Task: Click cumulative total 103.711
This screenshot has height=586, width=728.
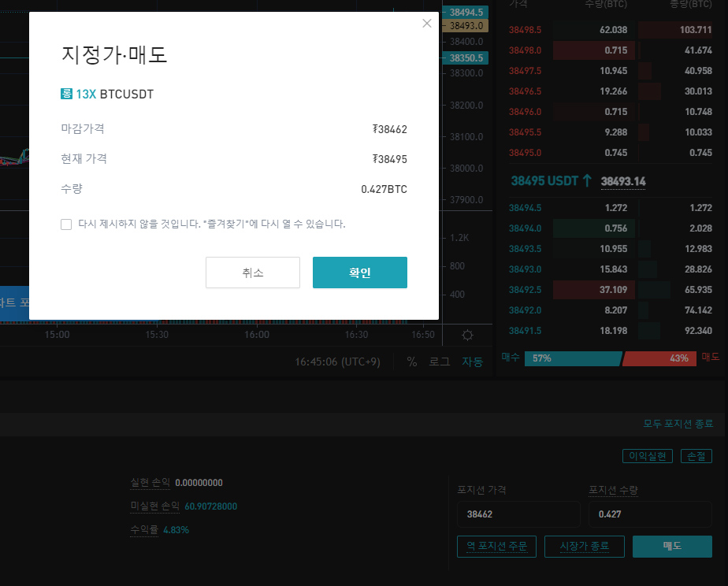Action: click(x=696, y=30)
